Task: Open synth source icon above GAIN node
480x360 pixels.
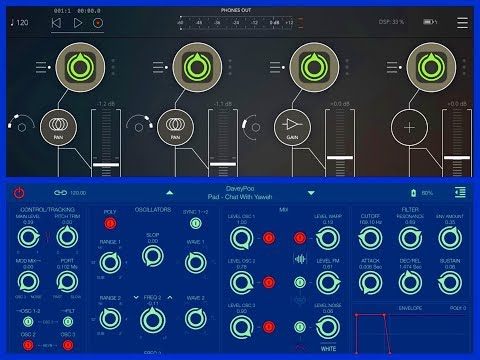Action: (314, 67)
